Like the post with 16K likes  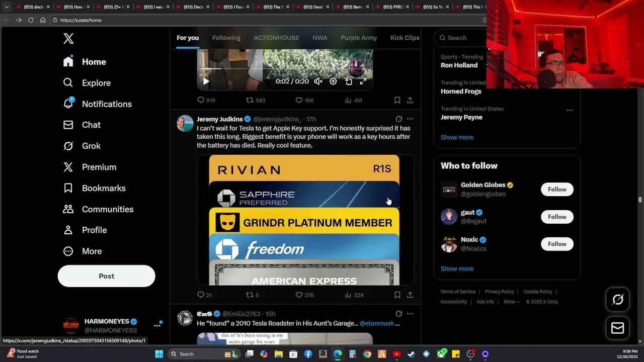304,100
